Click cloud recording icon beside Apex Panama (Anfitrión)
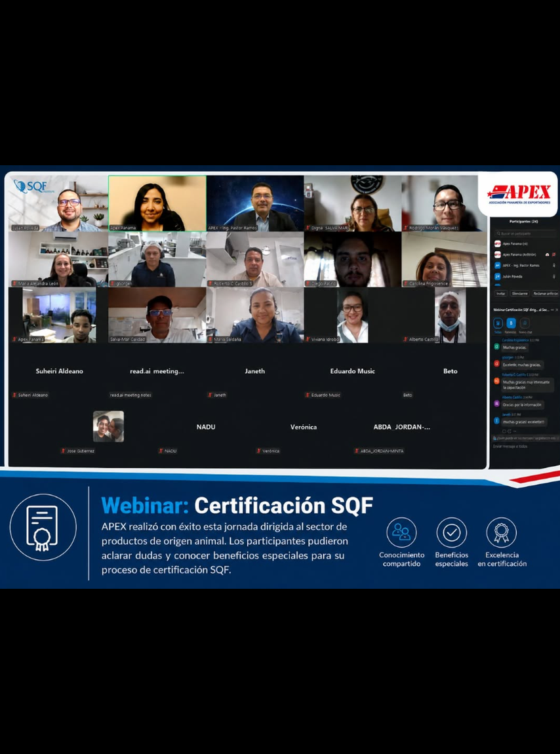Screen dimensions: 560x754 pyautogui.click(x=547, y=254)
